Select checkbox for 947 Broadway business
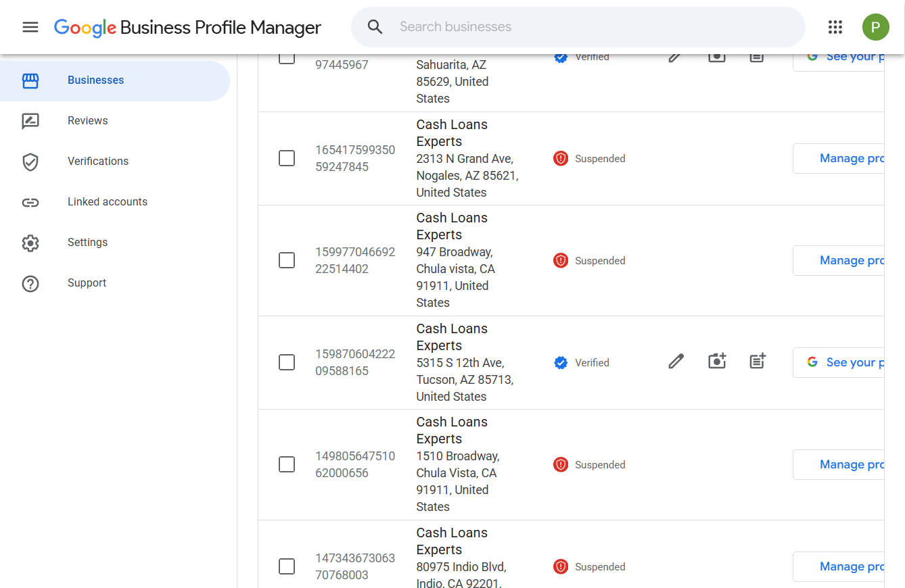Viewport: 905px width, 588px height. coord(287,260)
